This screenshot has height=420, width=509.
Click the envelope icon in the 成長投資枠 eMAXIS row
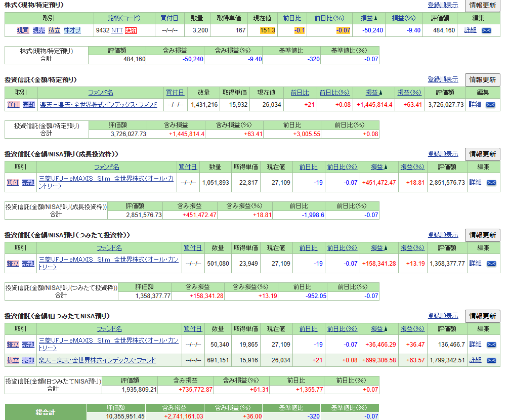tap(491, 183)
